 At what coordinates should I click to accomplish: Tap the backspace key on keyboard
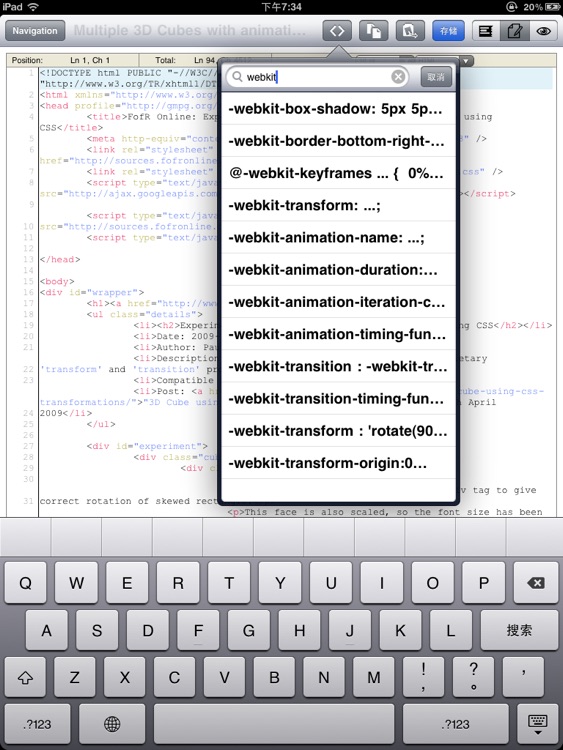535,583
